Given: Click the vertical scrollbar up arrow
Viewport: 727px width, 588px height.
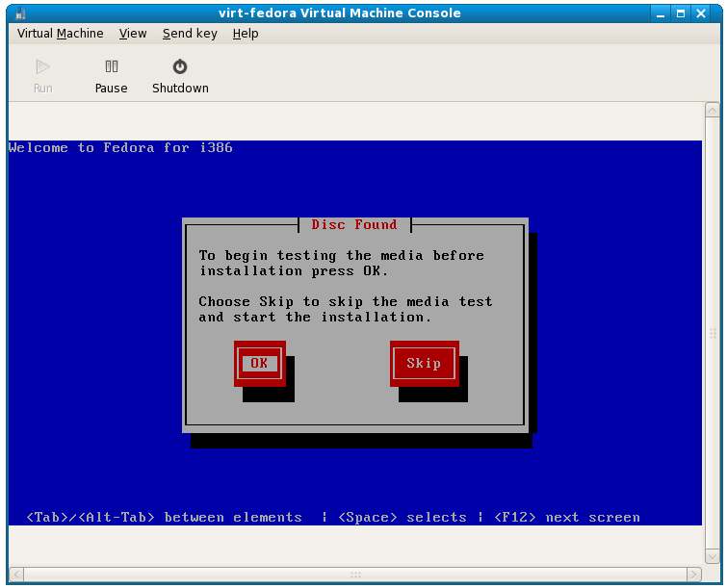Looking at the screenshot, I should click(x=713, y=111).
